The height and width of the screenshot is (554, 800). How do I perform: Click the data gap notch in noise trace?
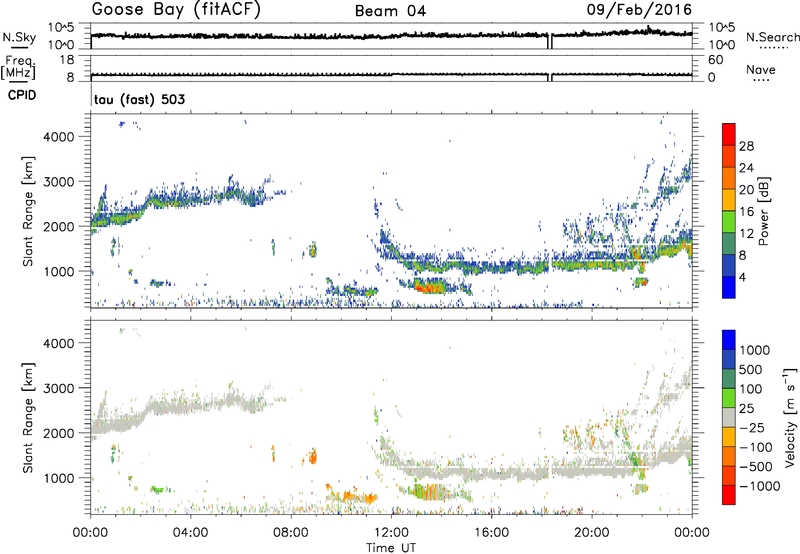549,41
